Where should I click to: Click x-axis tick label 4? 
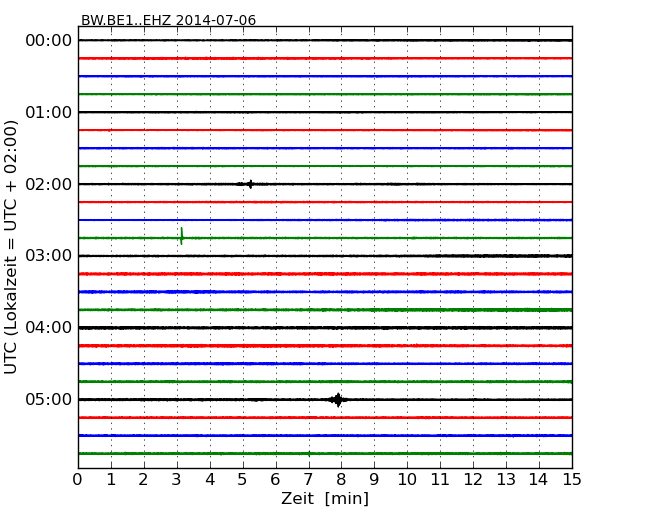pyautogui.click(x=210, y=480)
